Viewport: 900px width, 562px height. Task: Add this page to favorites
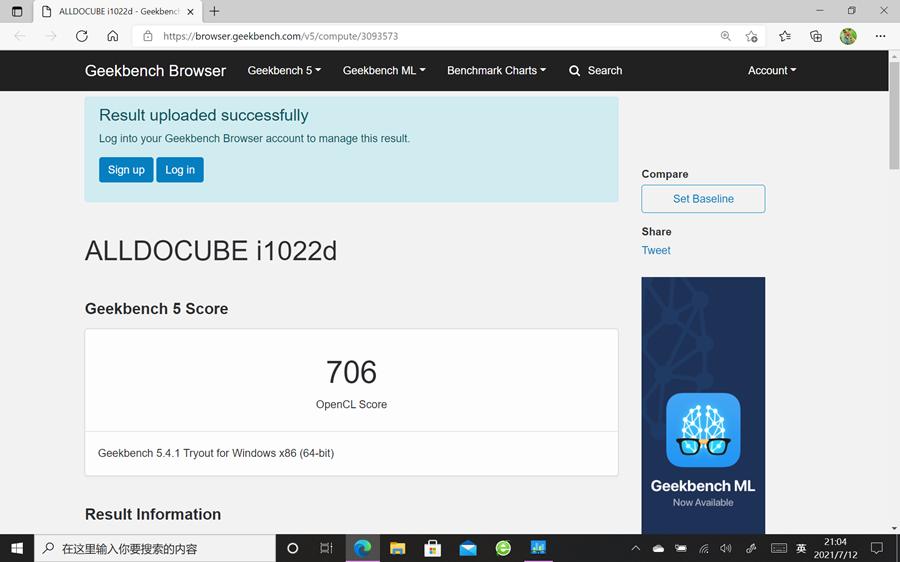pos(751,36)
